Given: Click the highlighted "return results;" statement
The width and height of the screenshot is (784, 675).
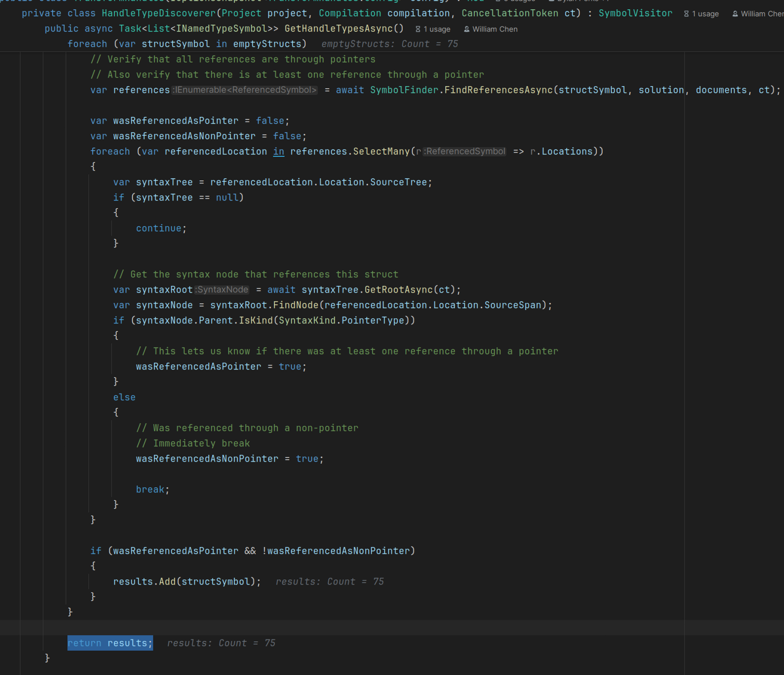Looking at the screenshot, I should [110, 643].
